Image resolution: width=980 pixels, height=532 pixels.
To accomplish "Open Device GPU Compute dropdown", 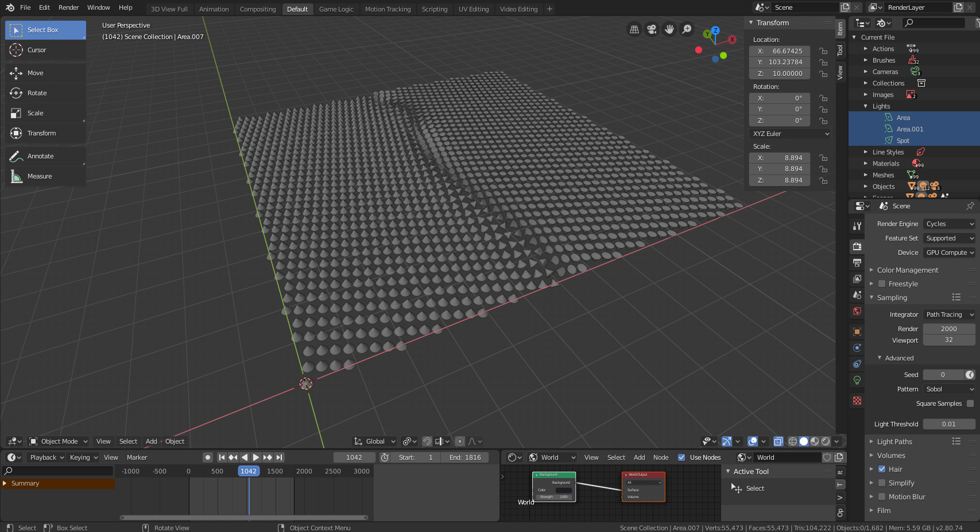I will click(x=950, y=253).
